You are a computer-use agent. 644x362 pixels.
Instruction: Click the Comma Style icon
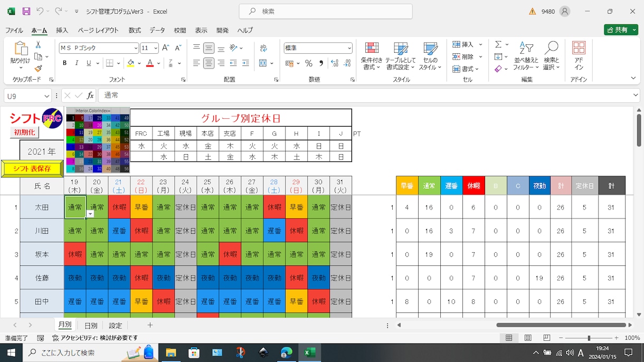point(322,63)
